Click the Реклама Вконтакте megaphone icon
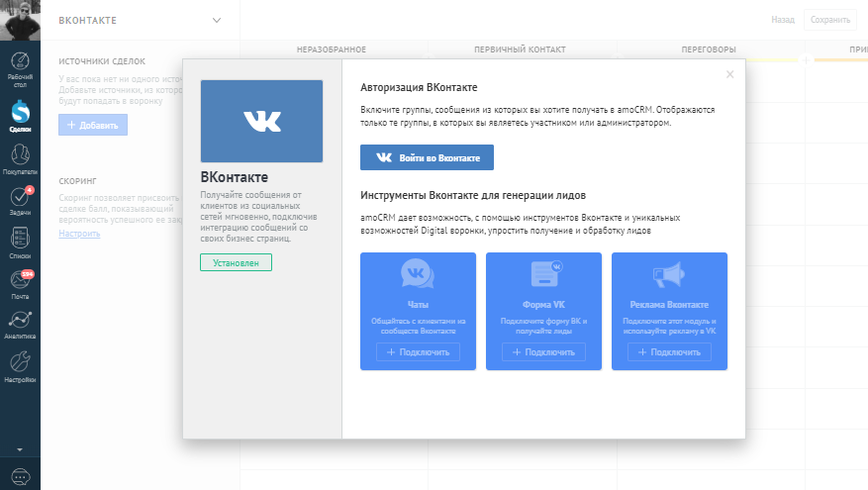Screen dimensions: 868x490 point(669,274)
